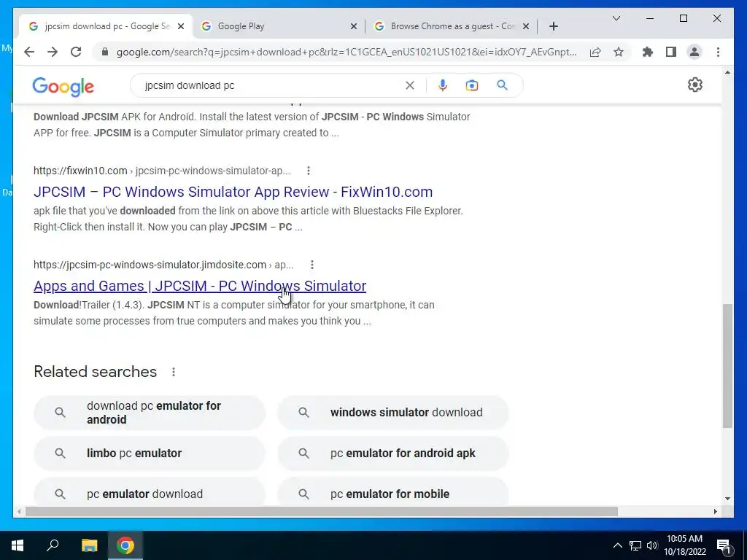Go to Google home via logo

coord(63,87)
